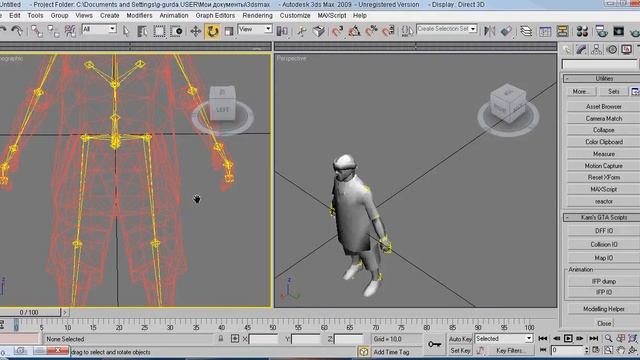Open Select by Name dialog icon
This screenshot has height=360, width=640.
coord(142,31)
